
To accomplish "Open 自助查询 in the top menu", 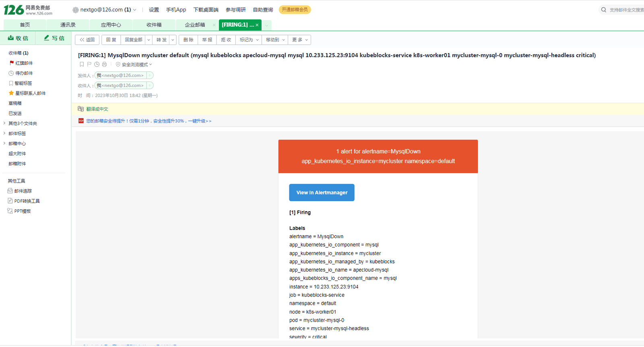I will click(263, 10).
